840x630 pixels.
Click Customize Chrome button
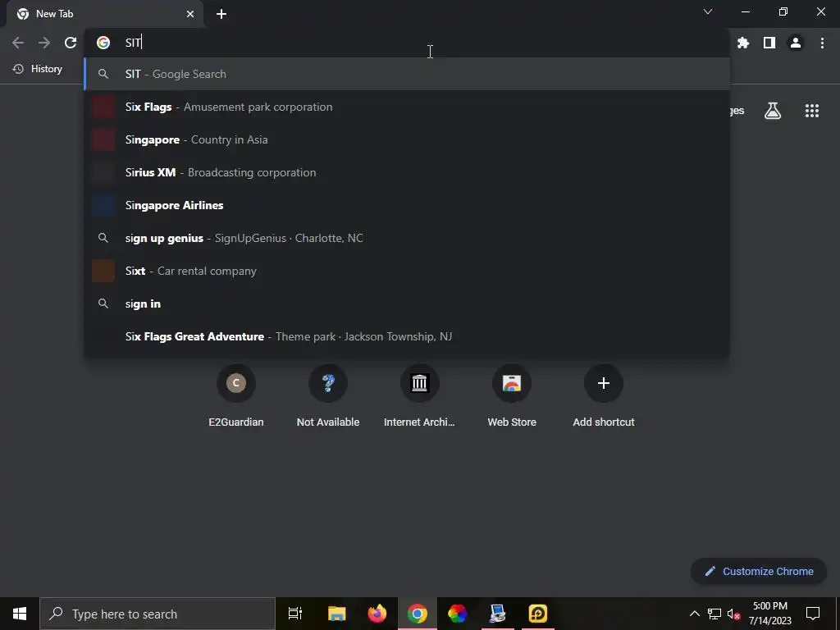click(x=759, y=571)
